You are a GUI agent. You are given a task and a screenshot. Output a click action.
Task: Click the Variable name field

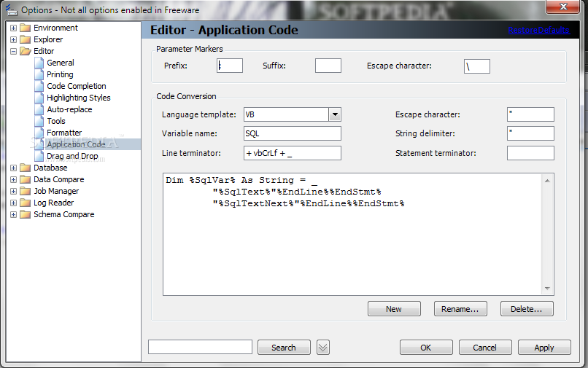tap(292, 133)
